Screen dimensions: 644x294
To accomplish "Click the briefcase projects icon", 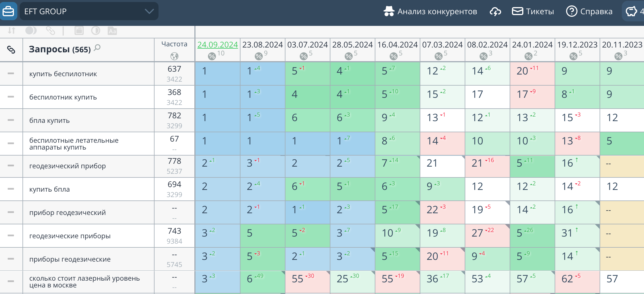I will click(x=8, y=11).
